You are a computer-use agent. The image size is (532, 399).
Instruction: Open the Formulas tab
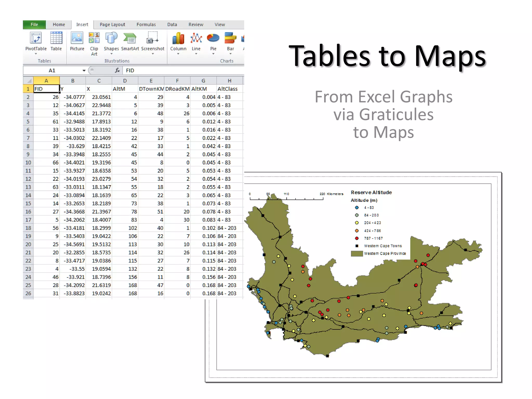pyautogui.click(x=146, y=25)
